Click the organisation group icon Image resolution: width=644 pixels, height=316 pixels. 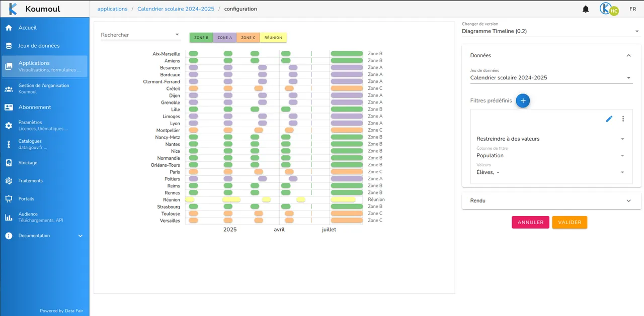point(9,89)
